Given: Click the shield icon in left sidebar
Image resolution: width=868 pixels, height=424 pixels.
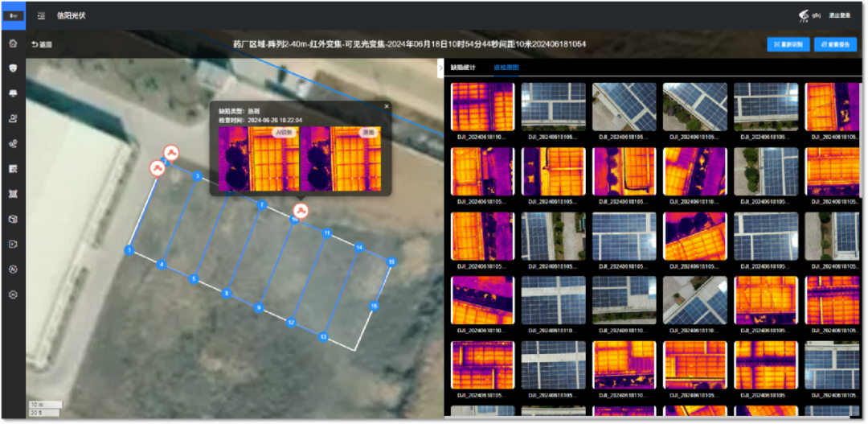Looking at the screenshot, I should coord(13,68).
